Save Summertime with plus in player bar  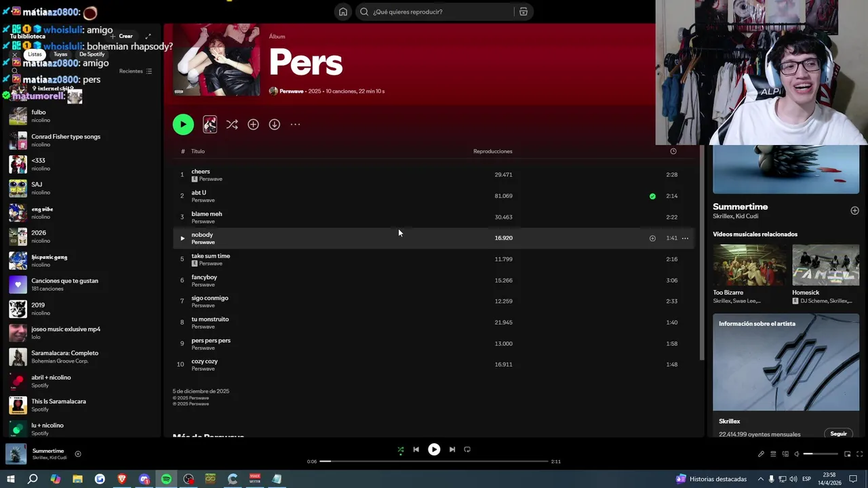pos(78,454)
